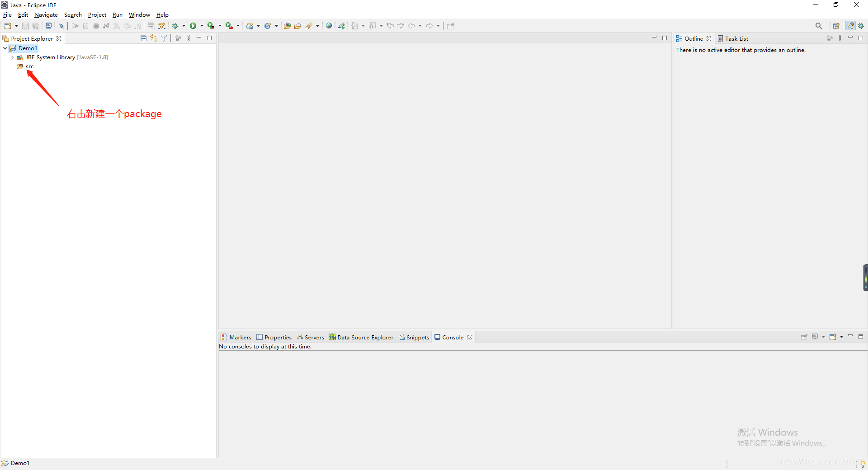868x470 pixels.
Task: Open the Project menu
Action: coord(97,15)
